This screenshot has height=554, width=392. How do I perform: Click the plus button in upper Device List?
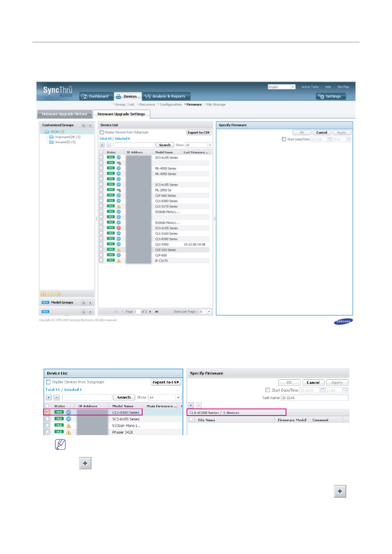(x=102, y=145)
